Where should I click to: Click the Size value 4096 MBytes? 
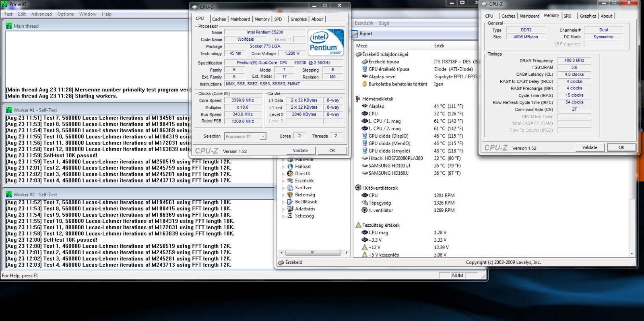coord(526,37)
